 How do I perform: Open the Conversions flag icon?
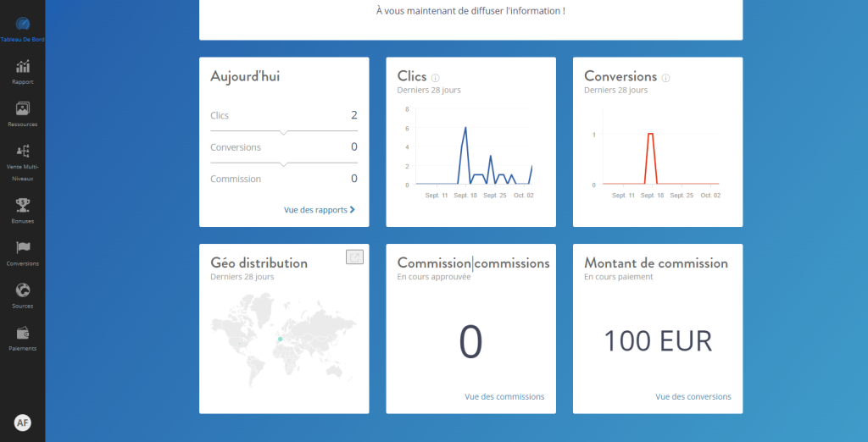[x=23, y=248]
